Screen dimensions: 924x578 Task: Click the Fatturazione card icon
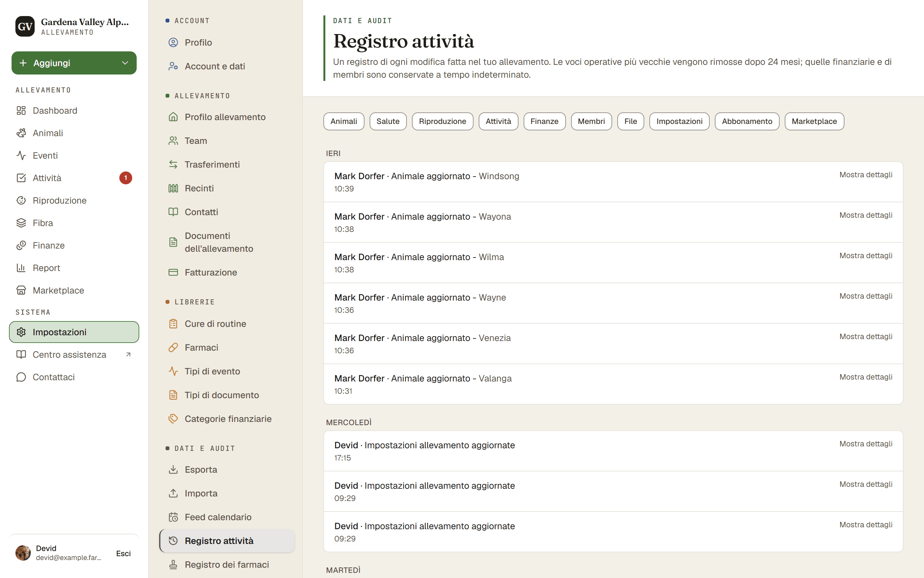pyautogui.click(x=173, y=272)
